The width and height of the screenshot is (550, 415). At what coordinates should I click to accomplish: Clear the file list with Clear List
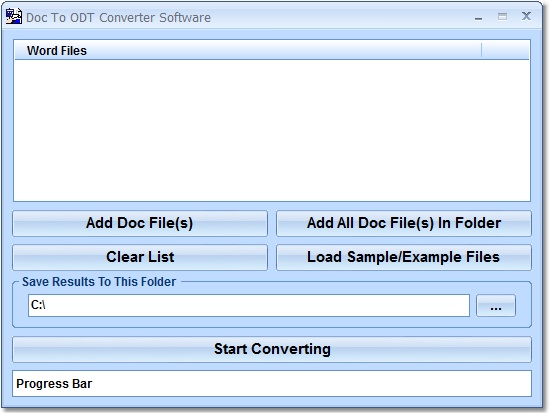140,257
